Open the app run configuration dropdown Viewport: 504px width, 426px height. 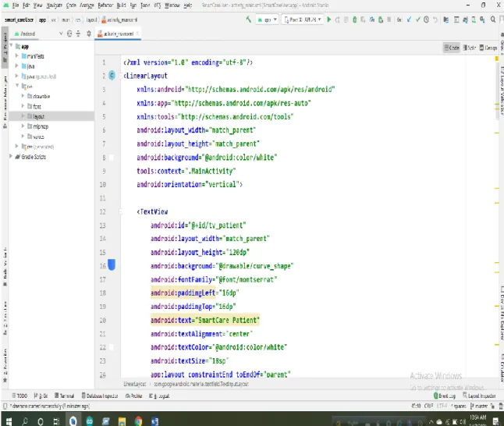coord(267,20)
